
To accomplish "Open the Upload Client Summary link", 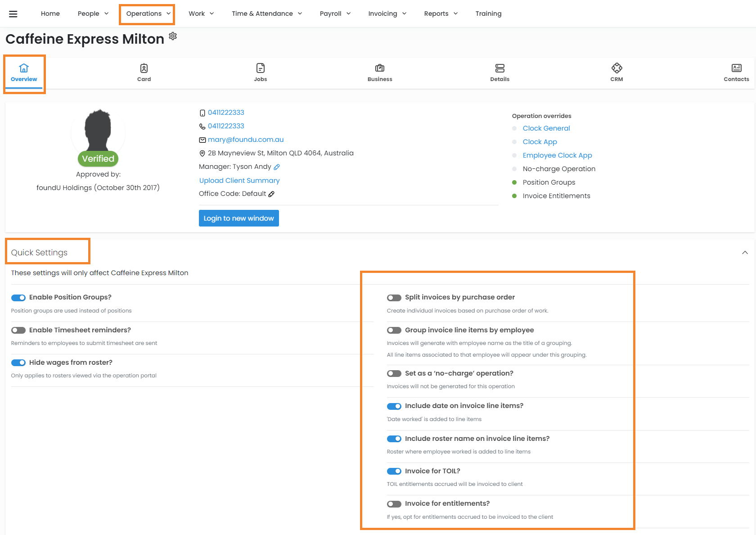I will coord(239,181).
